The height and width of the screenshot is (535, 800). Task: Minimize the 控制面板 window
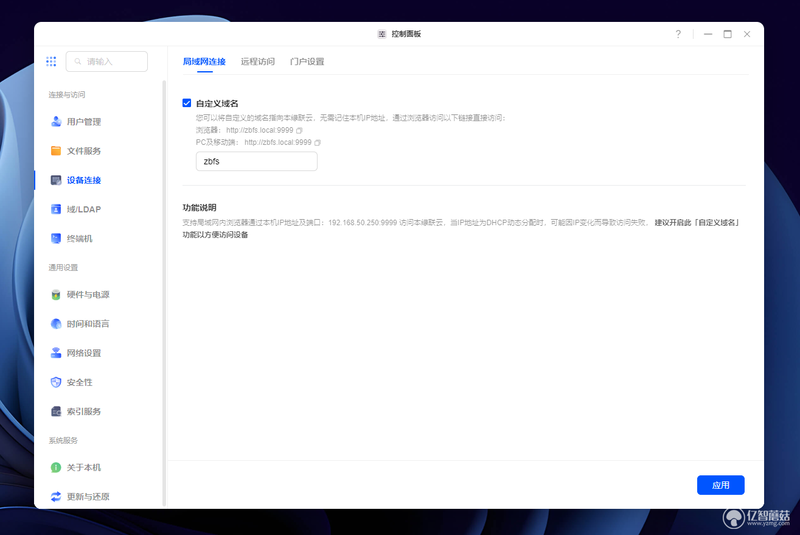tap(708, 34)
